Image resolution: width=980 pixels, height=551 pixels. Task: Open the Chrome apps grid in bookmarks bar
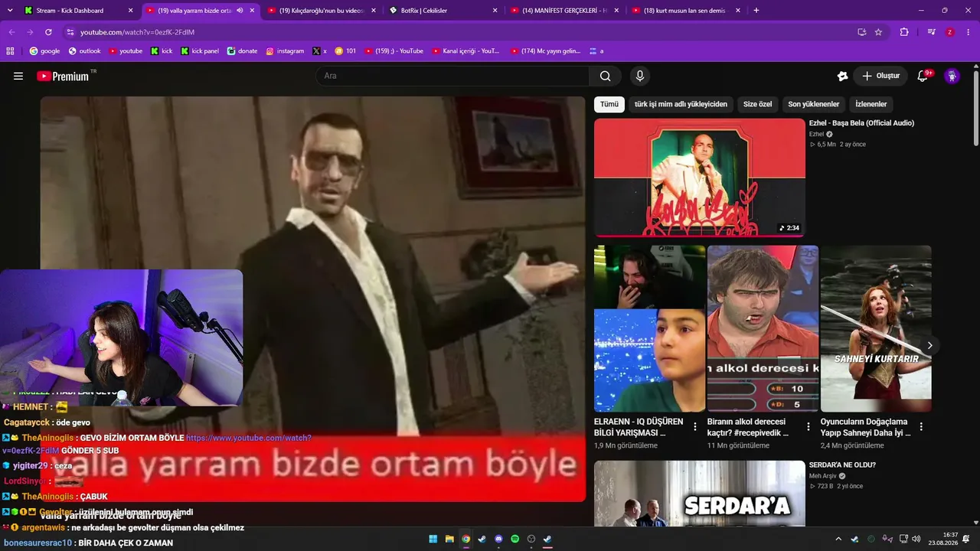(10, 51)
